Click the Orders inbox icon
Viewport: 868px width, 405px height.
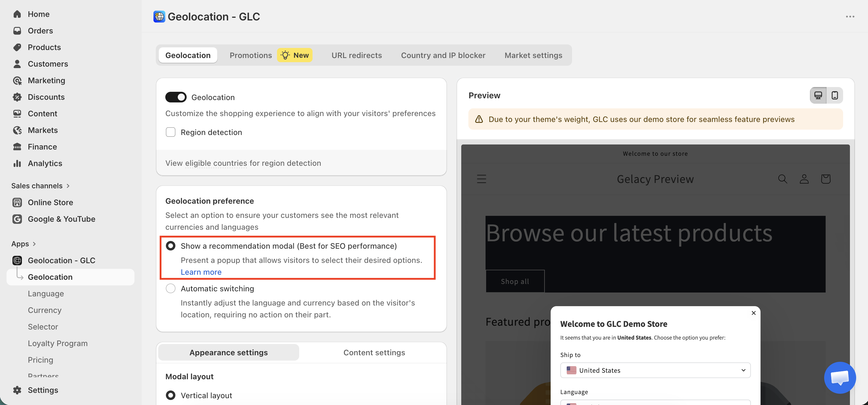click(x=17, y=30)
